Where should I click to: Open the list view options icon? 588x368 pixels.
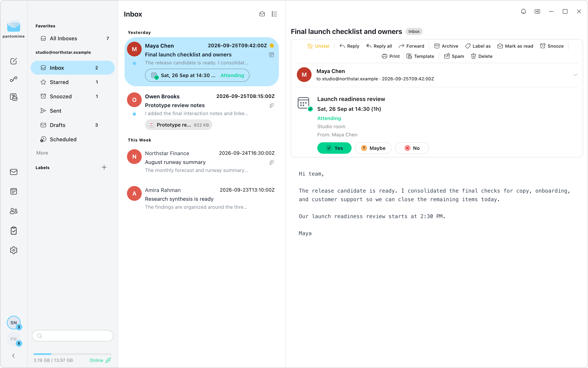[274, 14]
